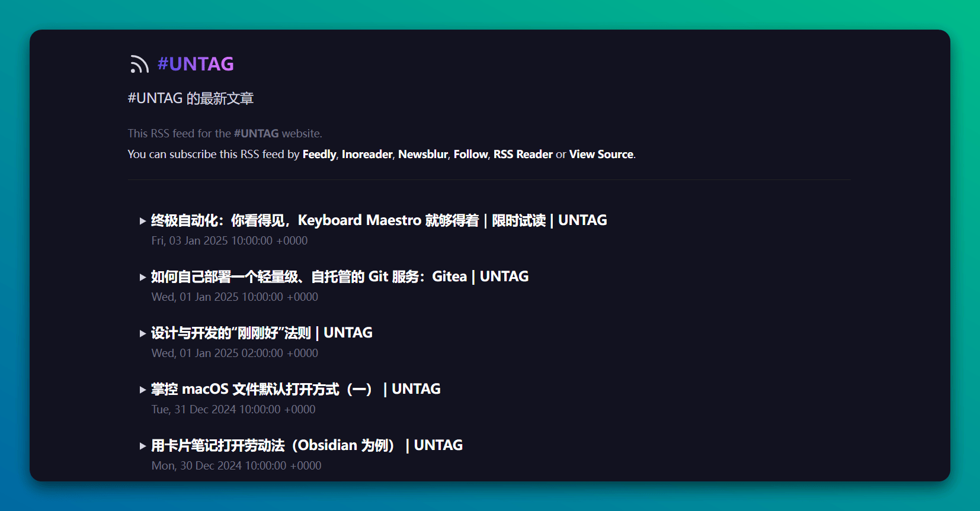Select the Gitea 自托管 Git 服务 title
This screenshot has width=980, height=511.
[x=340, y=277]
